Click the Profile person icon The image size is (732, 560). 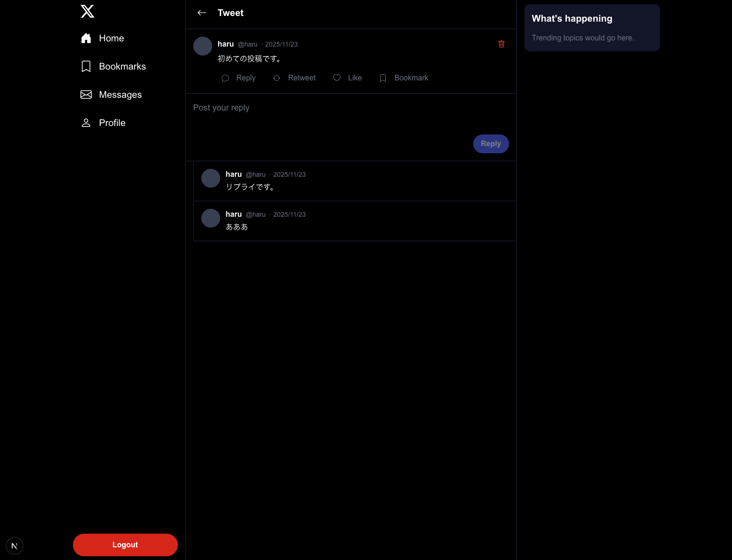tap(86, 123)
